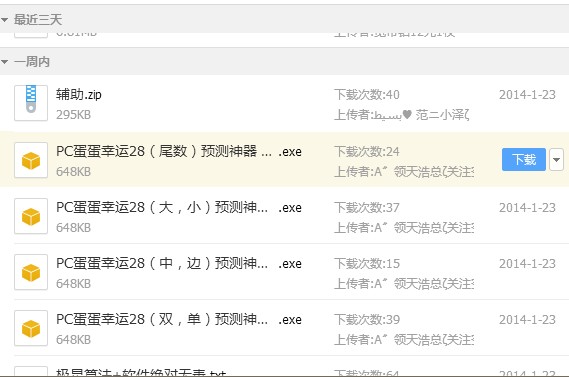Click the exe icon of 大，小 预测神 file
This screenshot has height=377, width=569.
pyautogui.click(x=31, y=216)
